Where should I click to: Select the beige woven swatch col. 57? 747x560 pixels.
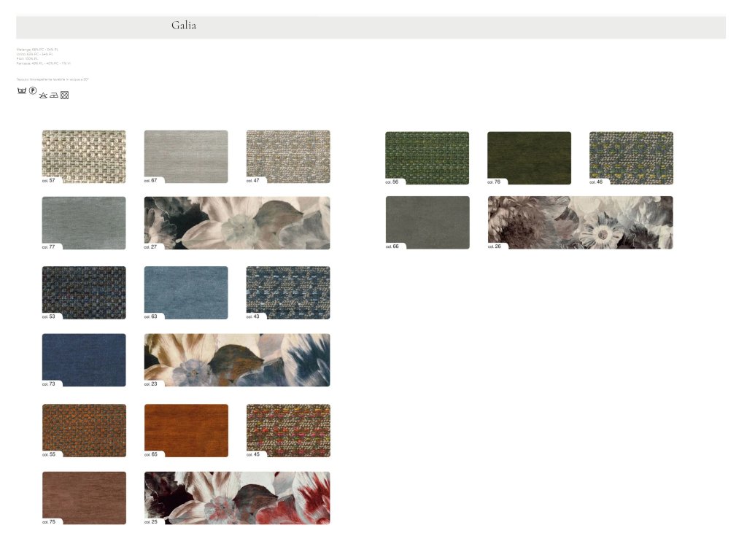[x=84, y=156]
